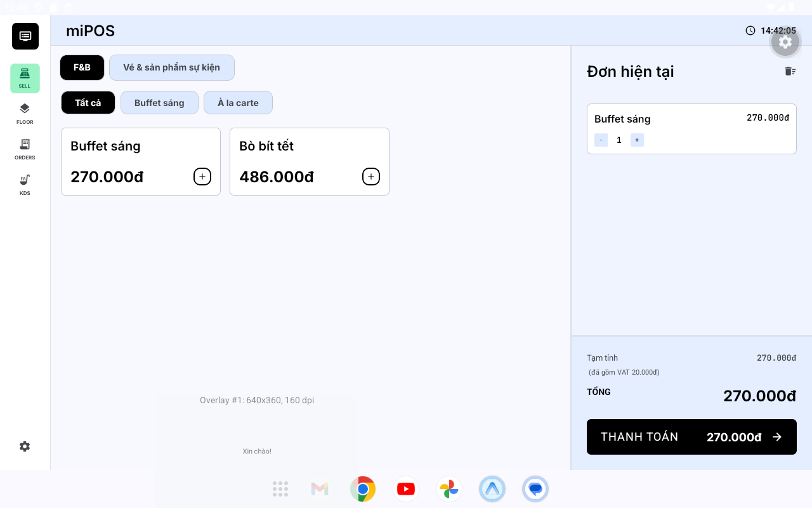The image size is (812, 508).
Task: Click the 14:42:05 clock time
Action: coord(778,30)
